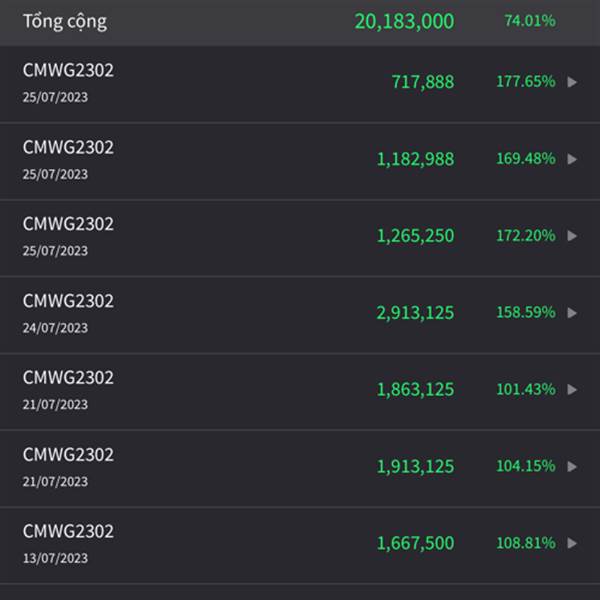600x600 pixels.
Task: Click the 1,265,250 profit amount
Action: (415, 236)
